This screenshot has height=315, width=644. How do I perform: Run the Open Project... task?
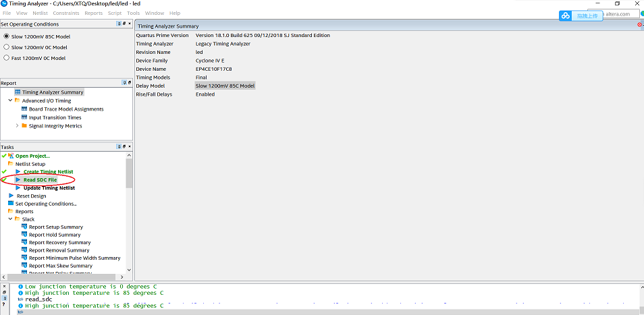(33, 156)
